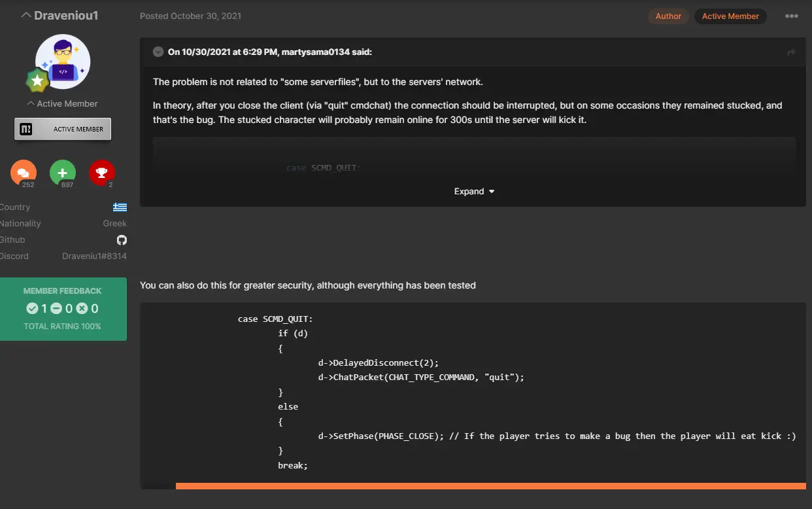Open the Draveniou1 profile link
Image resolution: width=812 pixels, height=509 pixels.
tap(65, 15)
